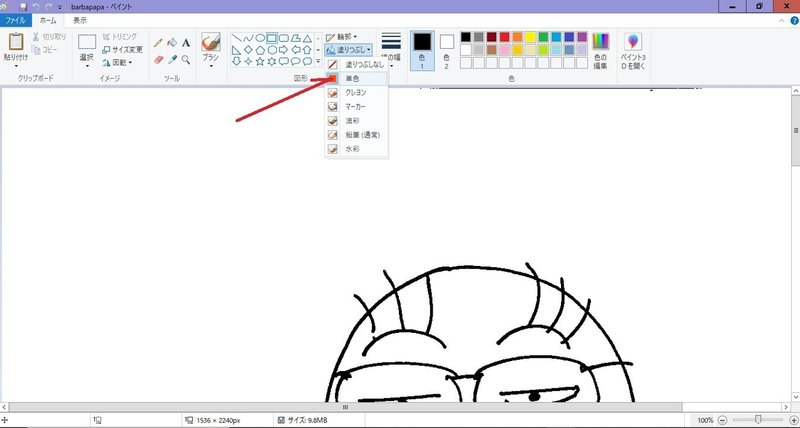This screenshot has height=428, width=800.
Task: Click the Undo icon in title bar
Action: [36, 7]
